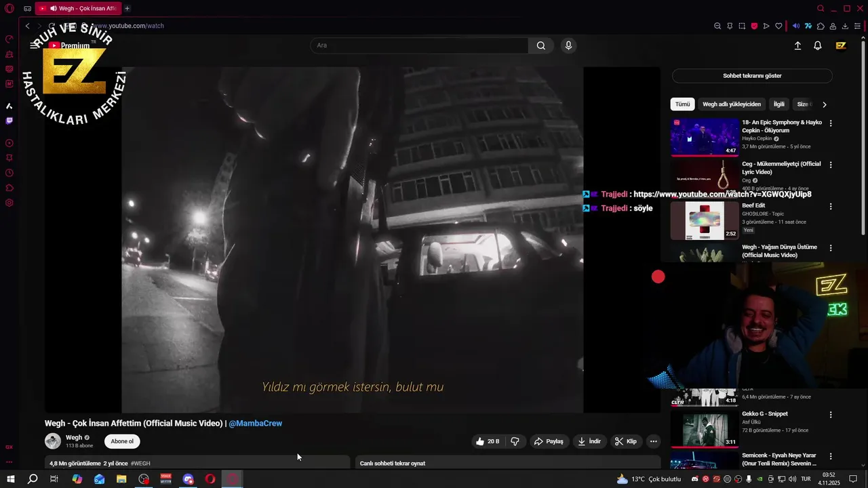This screenshot has width=868, height=488.
Task: Open Opera easy setup sliders icon
Action: click(x=857, y=26)
